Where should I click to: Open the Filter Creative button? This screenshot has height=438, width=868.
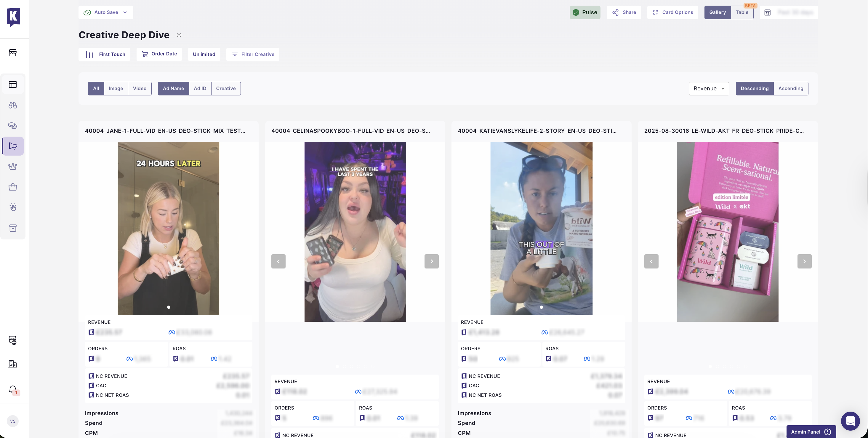click(x=253, y=54)
